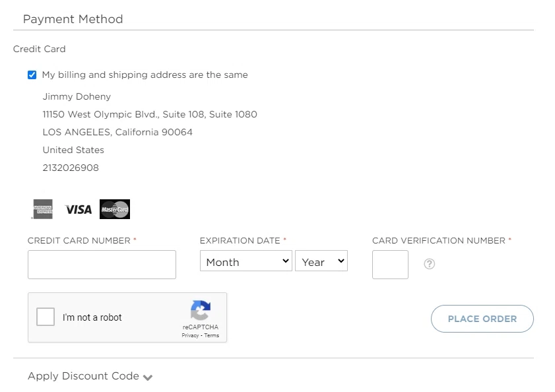Open the expiration Month dropdown
The width and height of the screenshot is (555, 392).
point(245,261)
